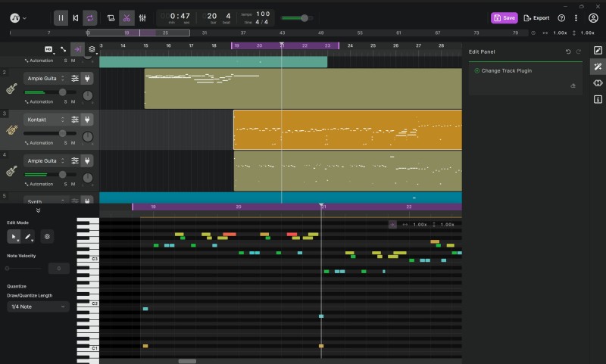Solo the Kontakt track
Image resolution: width=606 pixels, height=364 pixels.
tap(65, 143)
